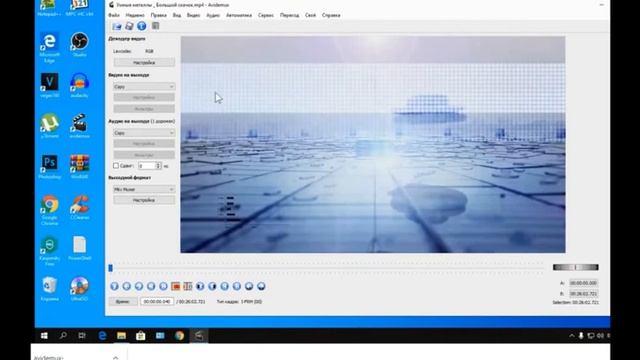Start playback with the Play button

(x=114, y=286)
